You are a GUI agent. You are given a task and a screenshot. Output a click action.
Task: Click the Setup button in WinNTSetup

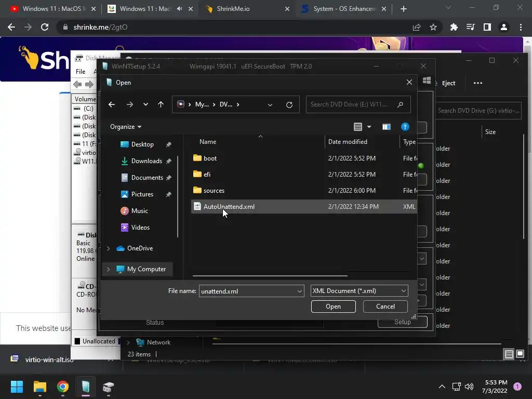[x=403, y=322]
